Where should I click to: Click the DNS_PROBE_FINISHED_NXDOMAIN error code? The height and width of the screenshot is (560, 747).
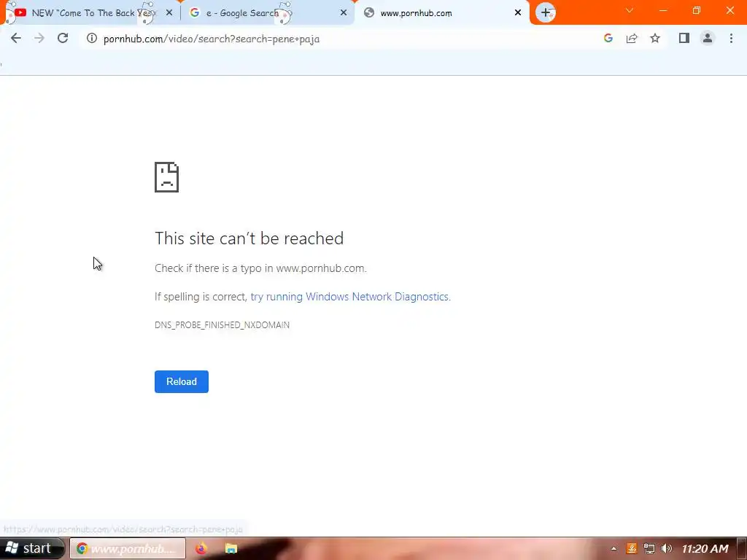pos(222,324)
